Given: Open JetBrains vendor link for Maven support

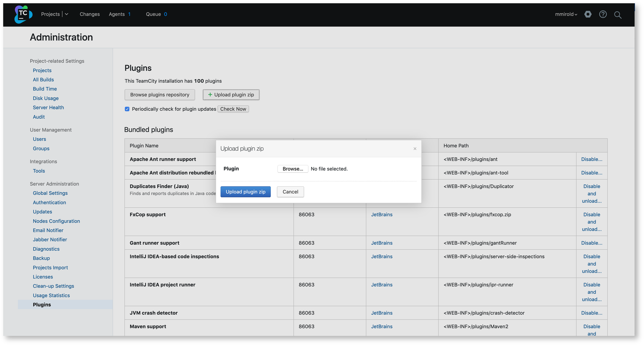Looking at the screenshot, I should click(x=382, y=327).
